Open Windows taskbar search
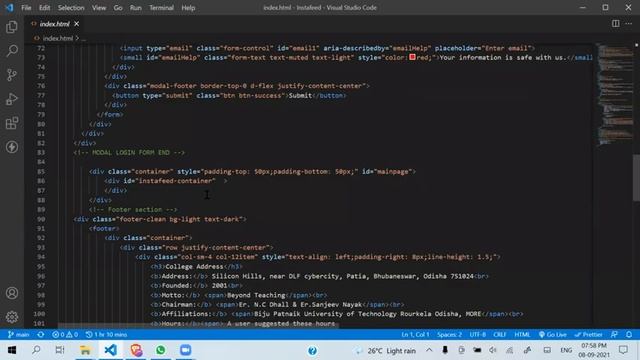640x360 pixels. pyautogui.click(x=36, y=350)
